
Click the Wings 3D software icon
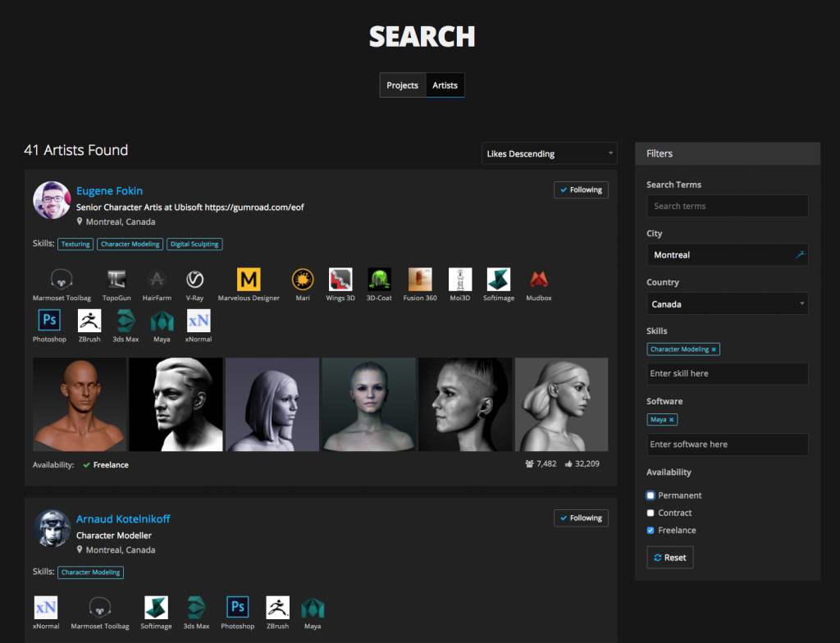(340, 280)
